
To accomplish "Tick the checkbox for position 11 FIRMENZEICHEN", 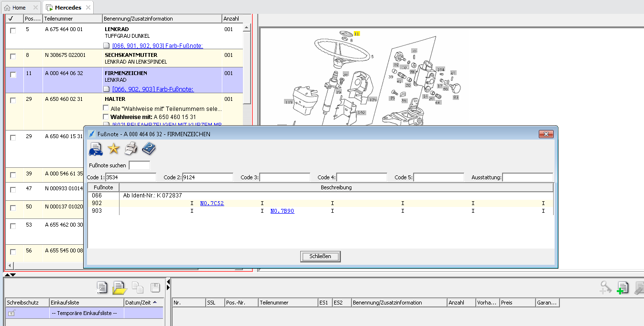I will click(x=13, y=75).
